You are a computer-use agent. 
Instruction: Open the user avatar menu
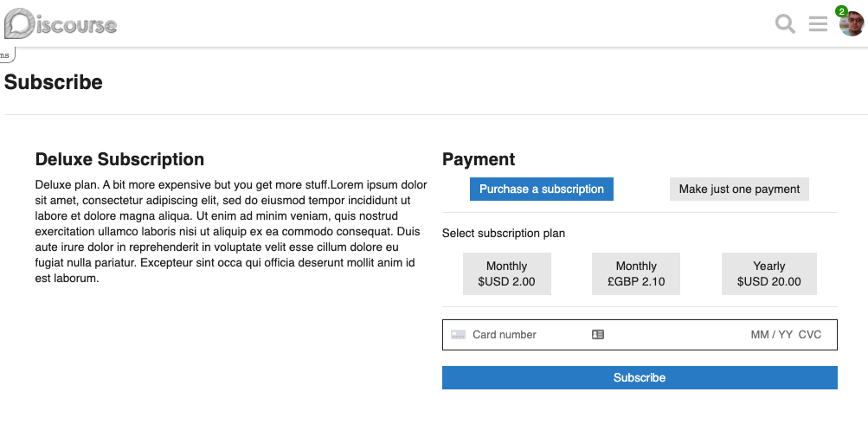click(x=852, y=24)
